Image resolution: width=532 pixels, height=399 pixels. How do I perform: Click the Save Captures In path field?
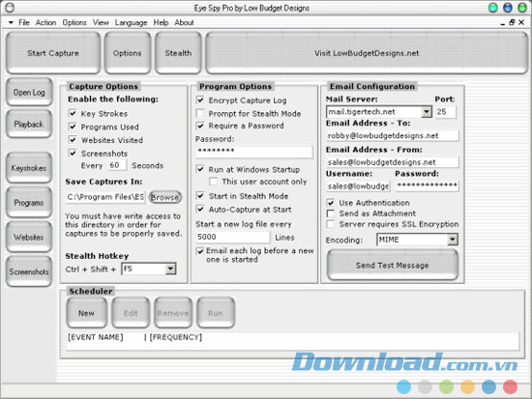tap(105, 197)
